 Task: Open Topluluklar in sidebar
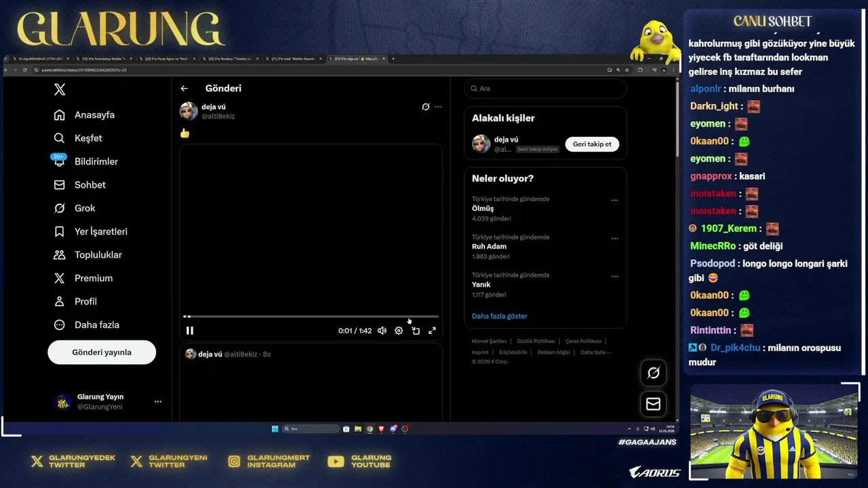pyautogui.click(x=88, y=255)
